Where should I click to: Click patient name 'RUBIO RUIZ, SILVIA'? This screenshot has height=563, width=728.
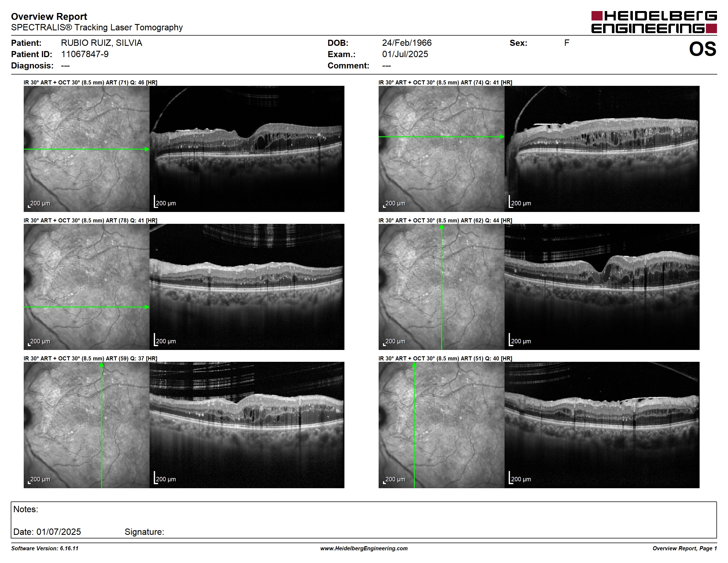pyautogui.click(x=101, y=43)
